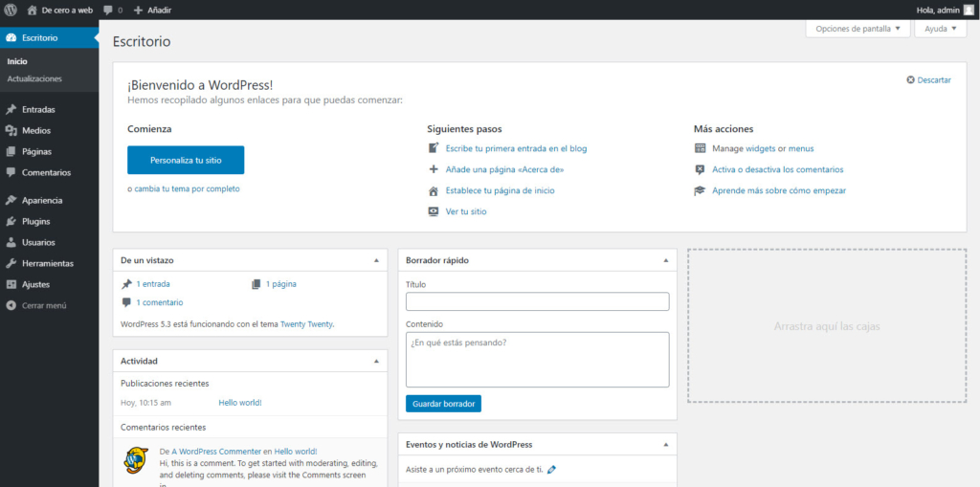Image resolution: width=980 pixels, height=487 pixels.
Task: Select Inicio in the Escritorio submenu
Action: 17,62
